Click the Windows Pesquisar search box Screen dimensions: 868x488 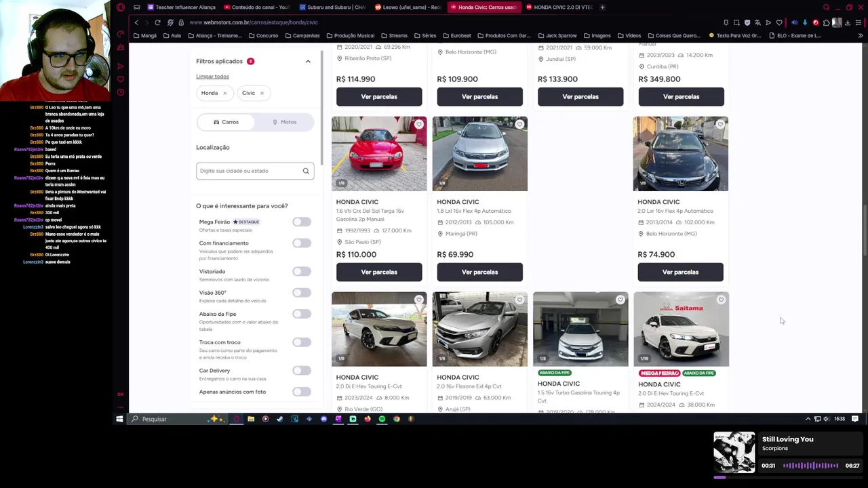click(x=176, y=419)
